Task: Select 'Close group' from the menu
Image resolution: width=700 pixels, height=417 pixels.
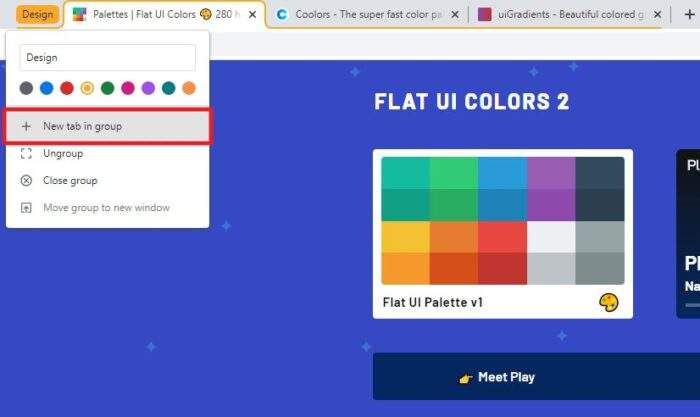Action: point(108,180)
